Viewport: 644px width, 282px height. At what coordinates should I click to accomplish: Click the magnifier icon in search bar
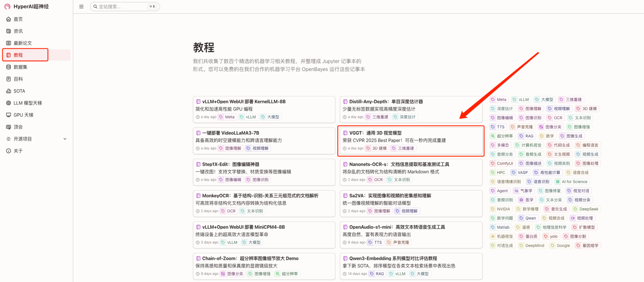pyautogui.click(x=95, y=7)
